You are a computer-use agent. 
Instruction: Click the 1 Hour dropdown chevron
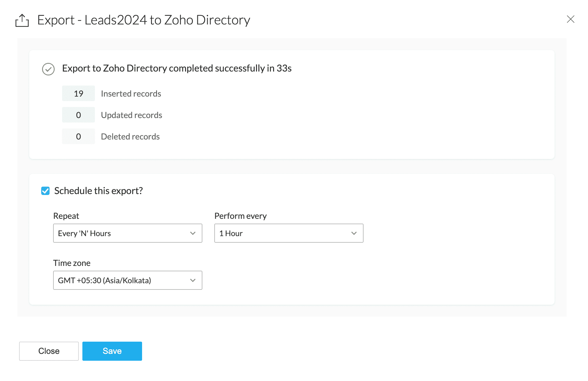[x=354, y=233]
